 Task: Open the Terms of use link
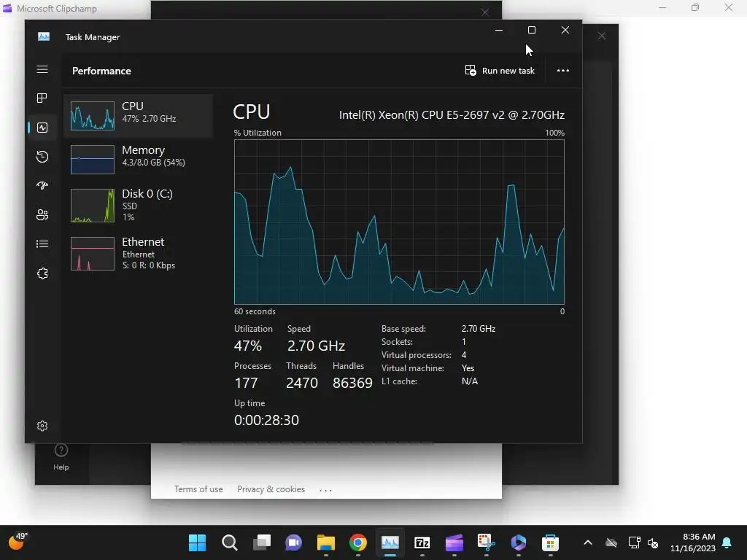[198, 489]
